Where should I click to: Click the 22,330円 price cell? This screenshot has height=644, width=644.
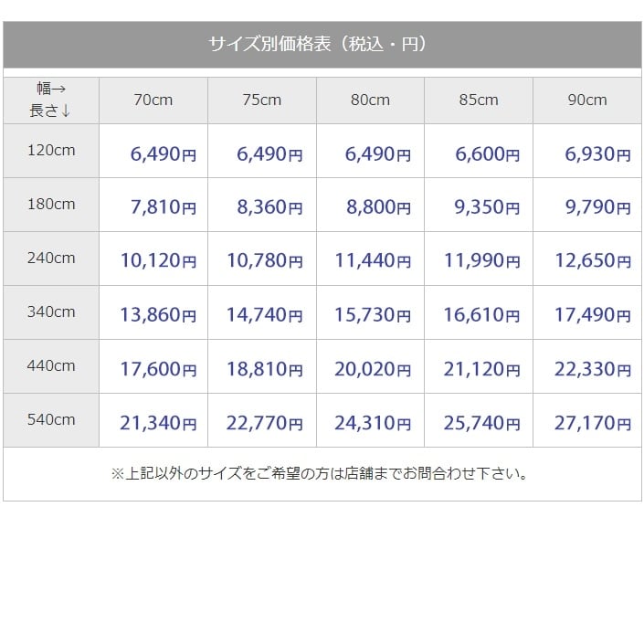[x=587, y=366]
